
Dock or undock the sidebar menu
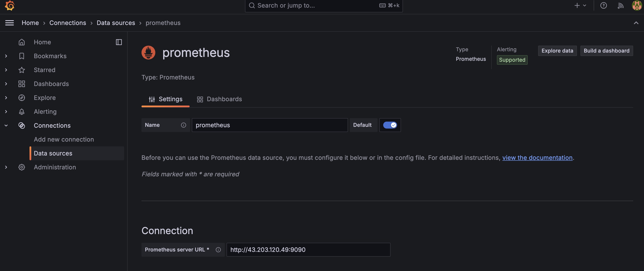pos(119,42)
